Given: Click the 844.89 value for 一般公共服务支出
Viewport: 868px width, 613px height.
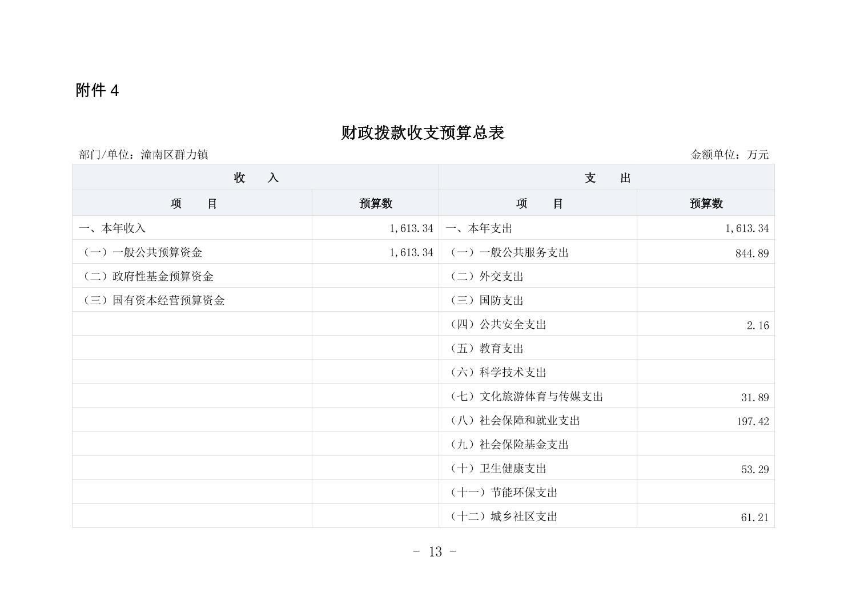Looking at the screenshot, I should coord(752,253).
